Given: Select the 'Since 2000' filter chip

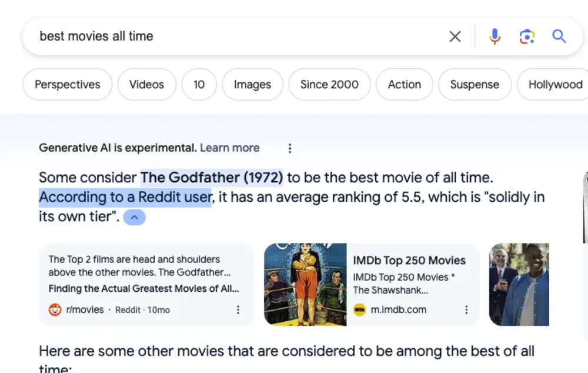Looking at the screenshot, I should 329,85.
